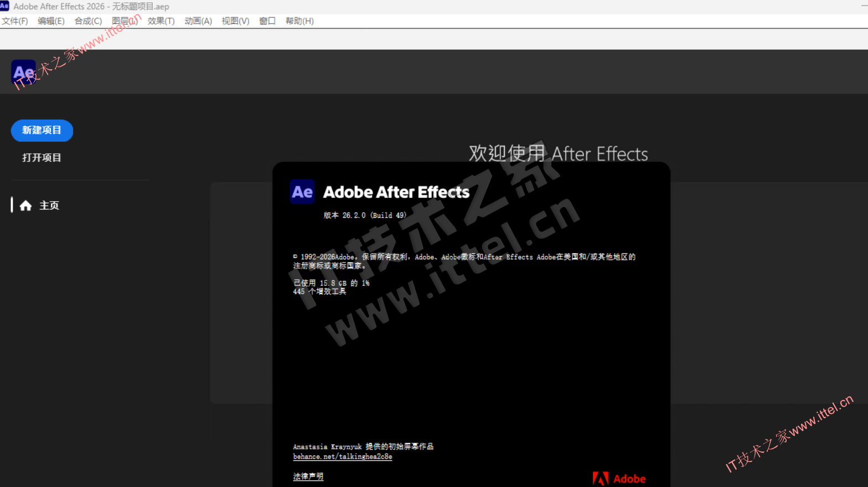The height and width of the screenshot is (487, 868).
Task: Click the red Adobe logo in About dialog
Action: pos(619,479)
